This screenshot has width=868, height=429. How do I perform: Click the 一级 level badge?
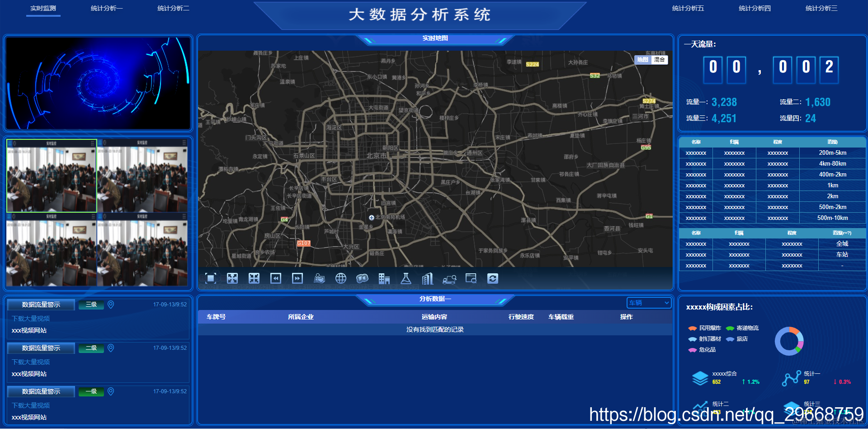pos(91,391)
